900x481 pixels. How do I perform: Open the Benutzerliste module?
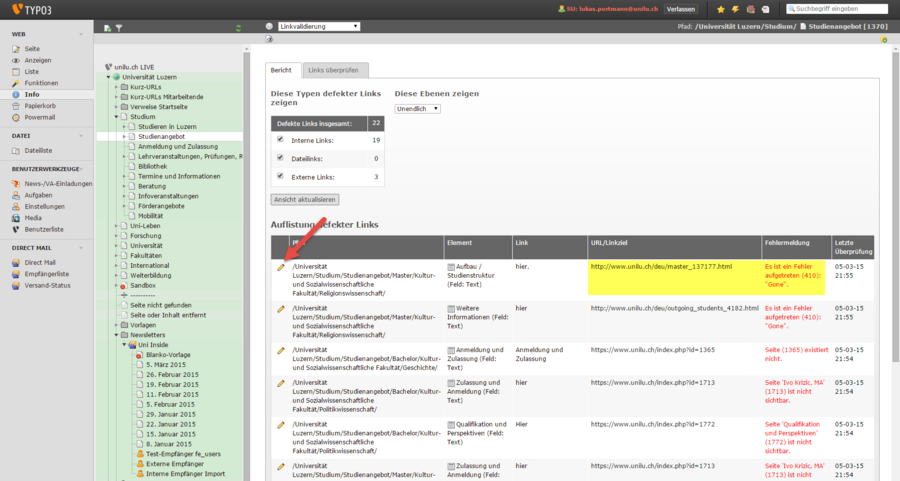[x=44, y=230]
